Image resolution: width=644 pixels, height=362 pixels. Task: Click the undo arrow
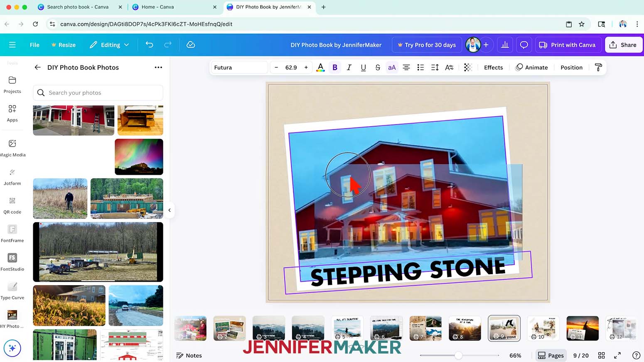149,45
